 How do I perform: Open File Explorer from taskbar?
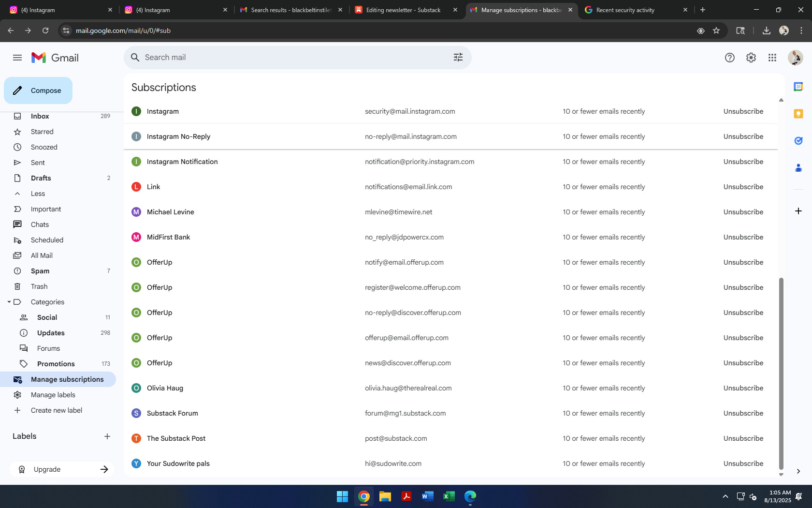click(x=385, y=496)
